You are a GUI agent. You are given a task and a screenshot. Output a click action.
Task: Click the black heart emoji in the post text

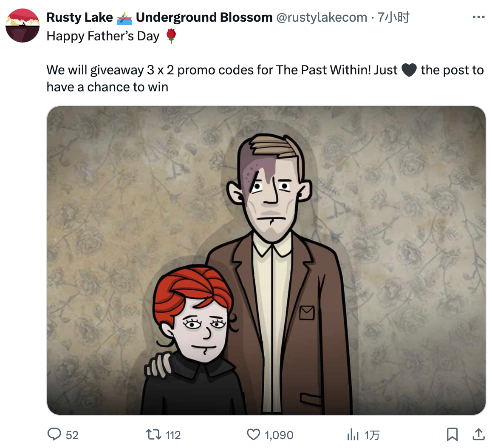point(409,70)
